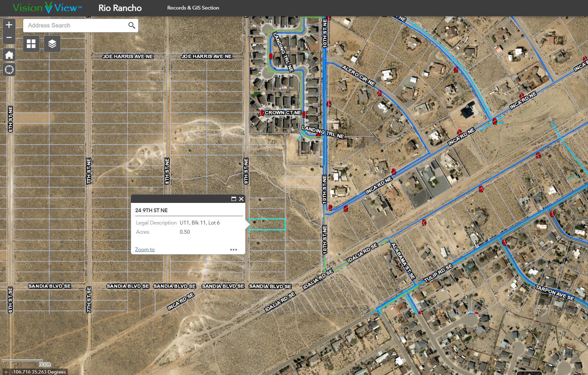This screenshot has width=588, height=375.
Task: Follow the Zoom to link
Action: coord(145,249)
